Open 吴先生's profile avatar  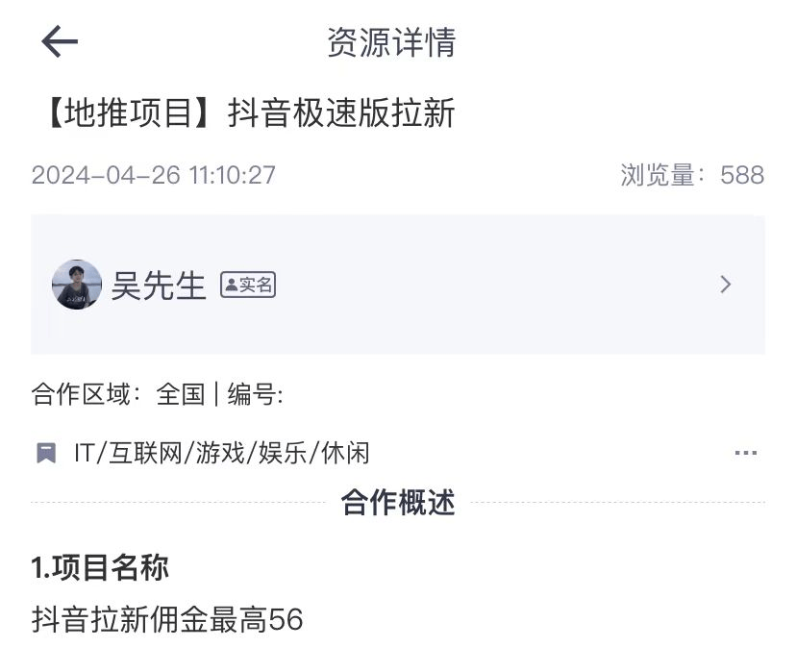click(77, 285)
